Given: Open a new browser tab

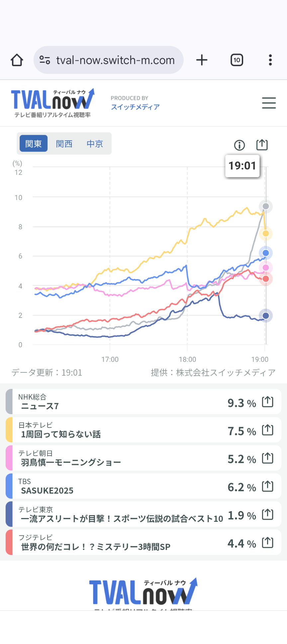Looking at the screenshot, I should click(x=202, y=60).
